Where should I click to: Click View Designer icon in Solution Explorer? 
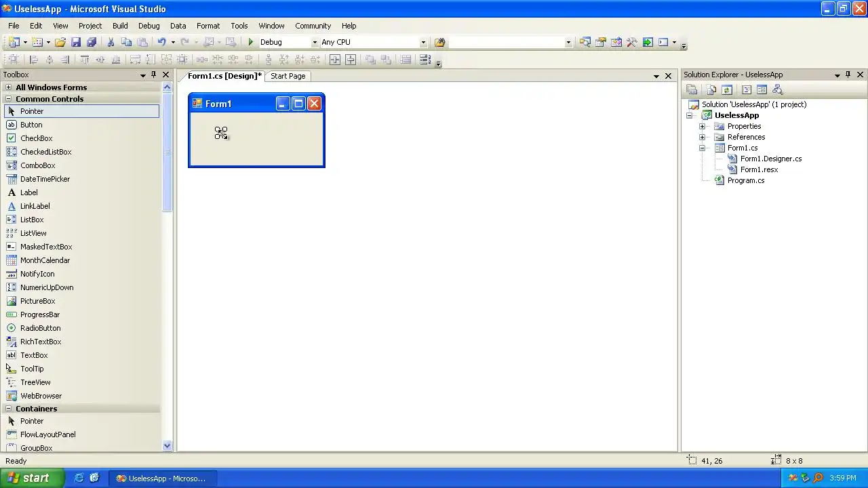762,89
